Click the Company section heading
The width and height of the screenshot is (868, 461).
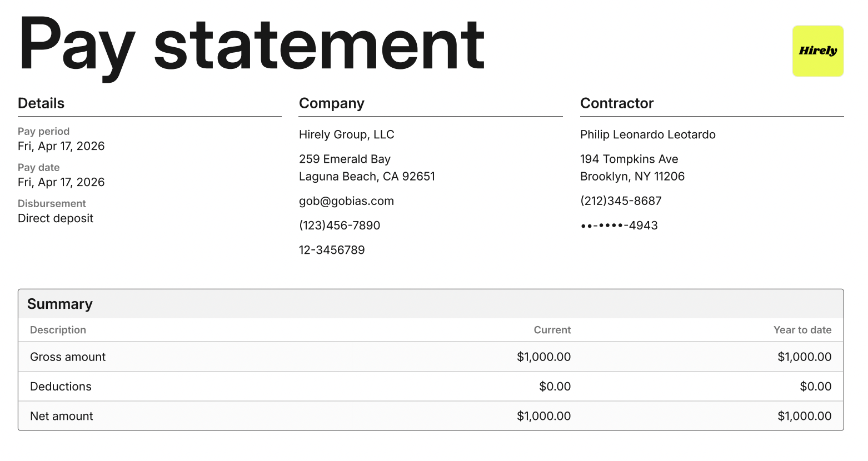coord(332,103)
